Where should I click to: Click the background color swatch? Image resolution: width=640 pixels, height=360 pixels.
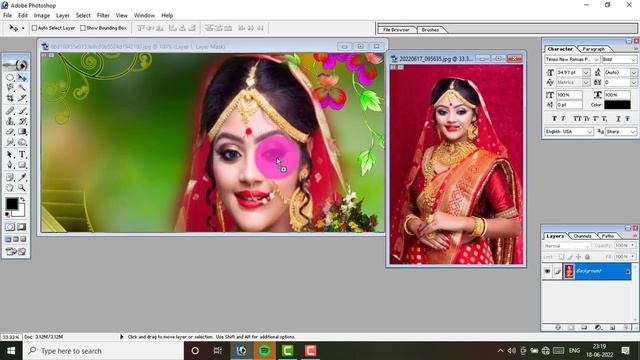click(21, 211)
